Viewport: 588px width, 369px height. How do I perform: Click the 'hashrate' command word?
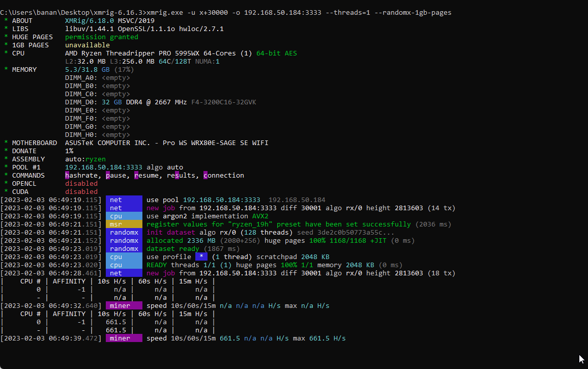81,175
